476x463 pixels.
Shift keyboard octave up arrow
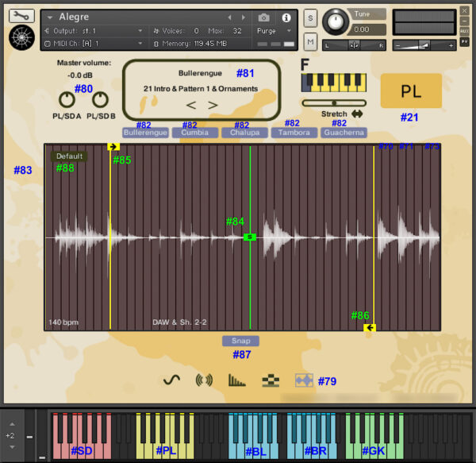(x=12, y=424)
